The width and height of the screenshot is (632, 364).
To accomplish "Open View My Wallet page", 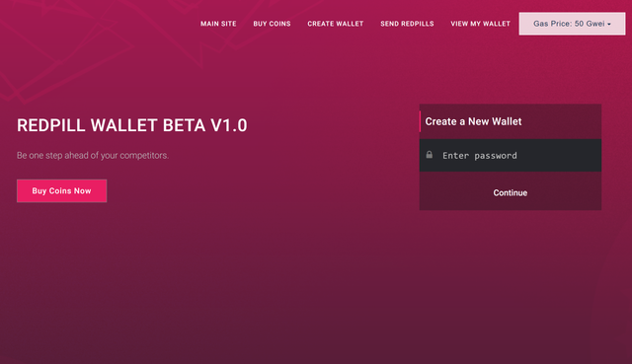I will [x=481, y=24].
